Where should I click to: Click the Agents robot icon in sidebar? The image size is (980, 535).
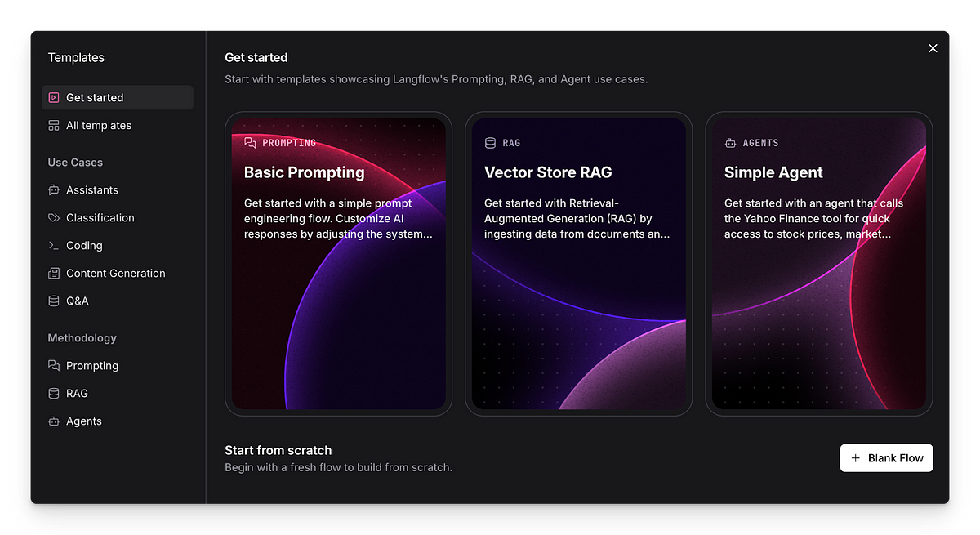54,421
